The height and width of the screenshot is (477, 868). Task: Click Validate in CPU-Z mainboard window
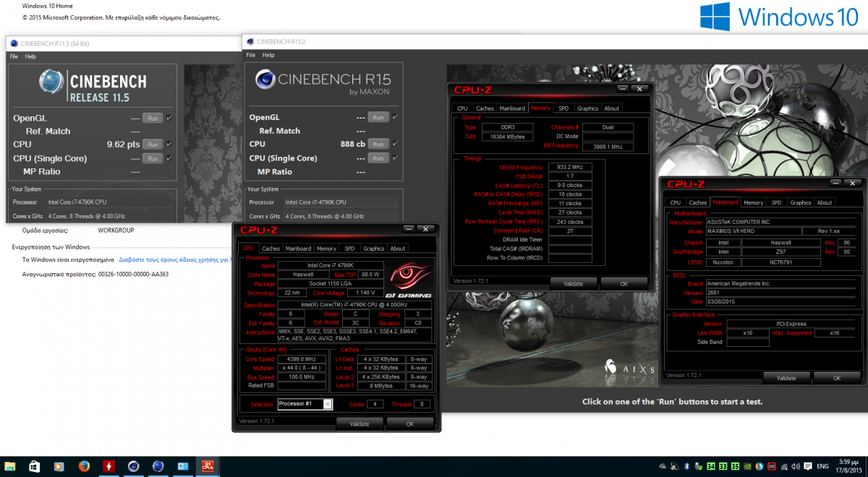point(786,378)
